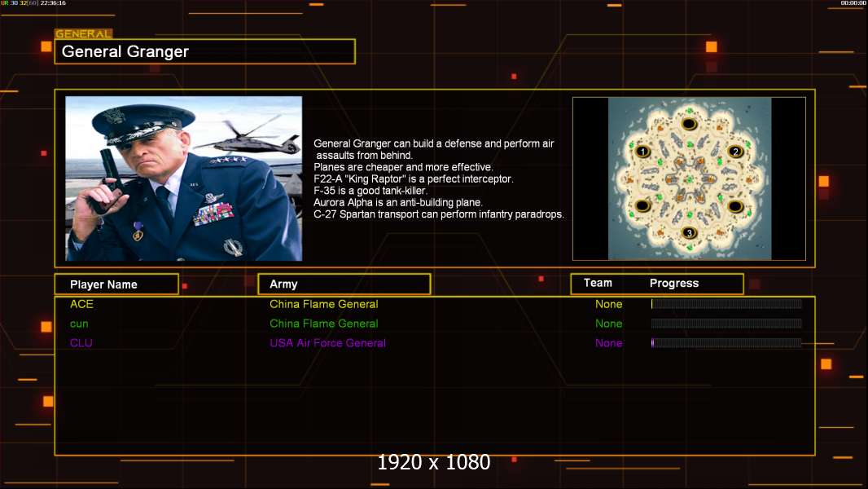Image resolution: width=868 pixels, height=489 pixels.
Task: Click CLU's loading progress bar
Action: tap(726, 343)
